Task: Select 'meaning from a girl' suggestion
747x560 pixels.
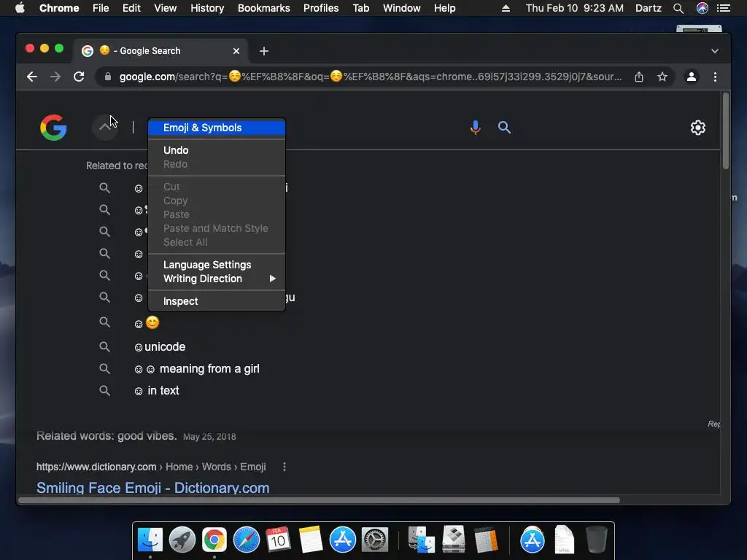Action: pyautogui.click(x=197, y=368)
